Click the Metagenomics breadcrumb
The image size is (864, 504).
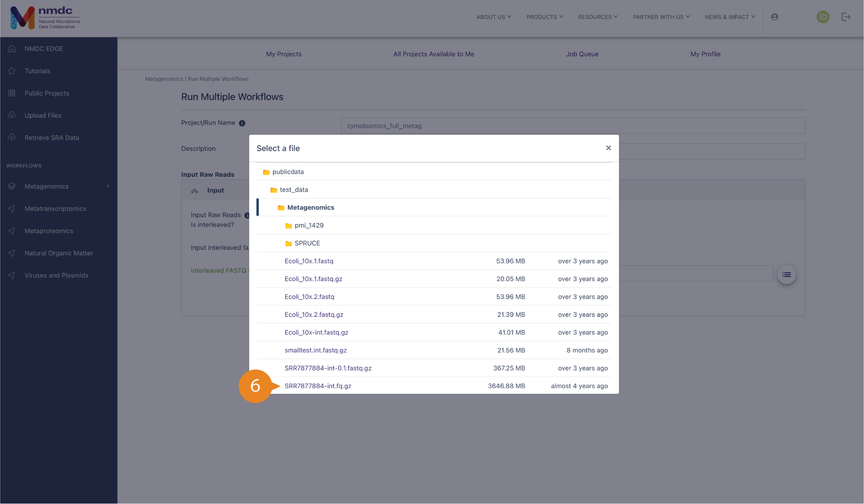click(164, 79)
